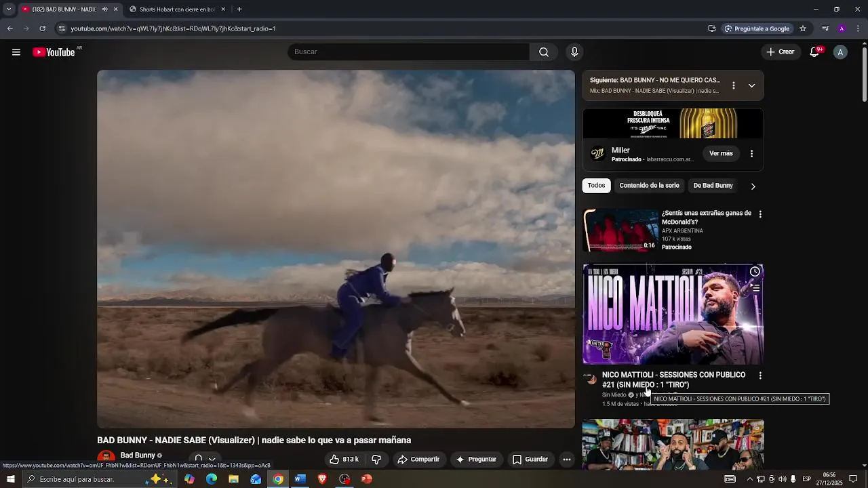This screenshot has height=488, width=868.
Task: Click Ver más on Miller ad
Action: tap(721, 154)
